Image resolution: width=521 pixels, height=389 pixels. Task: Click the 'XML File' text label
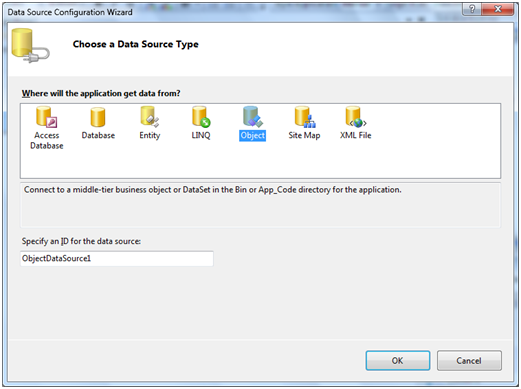[356, 135]
